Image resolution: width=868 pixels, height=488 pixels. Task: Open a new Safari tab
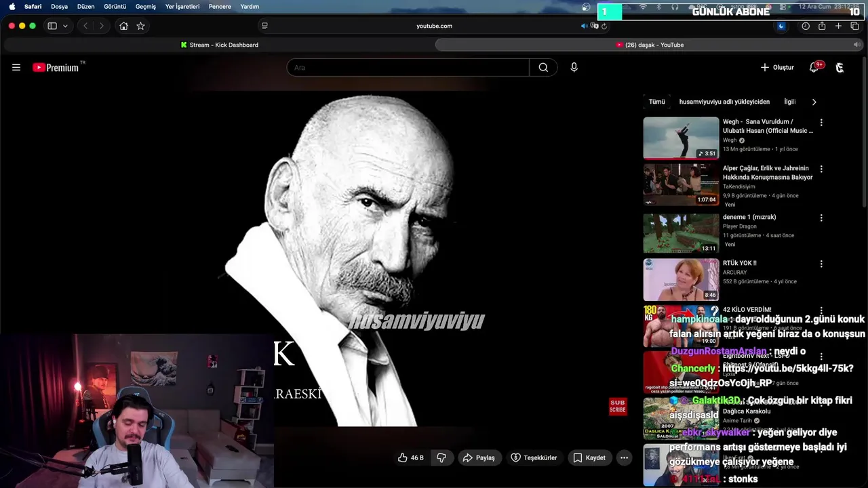(838, 26)
